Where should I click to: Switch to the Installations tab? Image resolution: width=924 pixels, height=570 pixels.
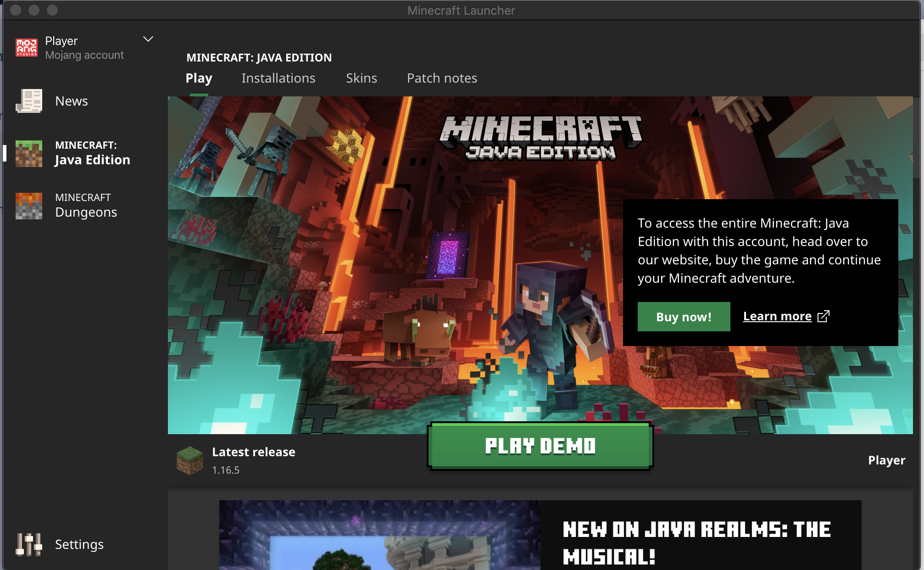(x=278, y=78)
